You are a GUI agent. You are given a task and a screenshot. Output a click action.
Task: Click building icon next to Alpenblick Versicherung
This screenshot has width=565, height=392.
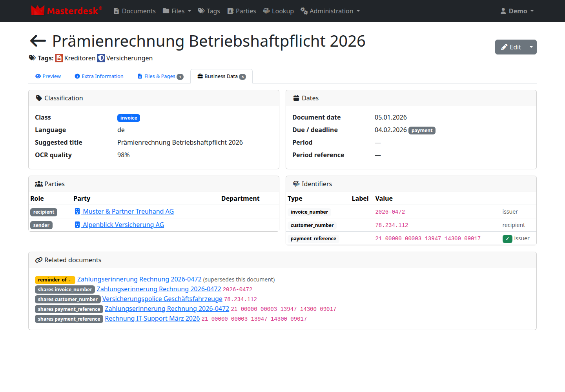(77, 225)
